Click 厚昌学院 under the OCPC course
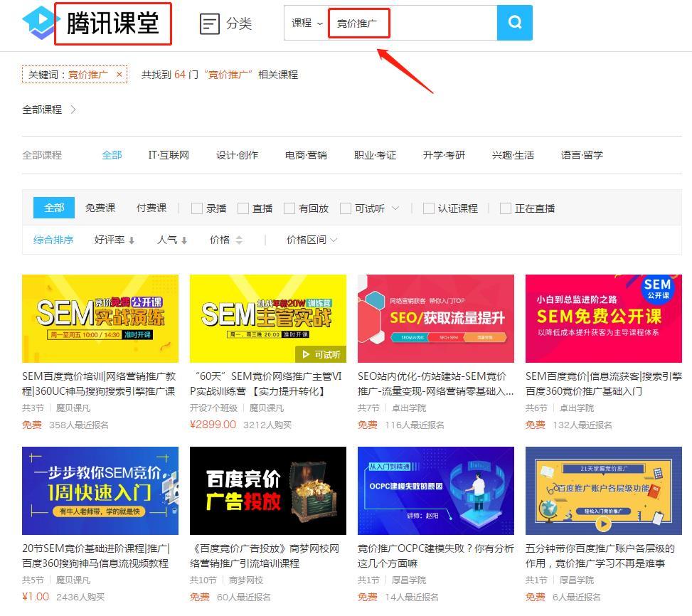 point(409,580)
